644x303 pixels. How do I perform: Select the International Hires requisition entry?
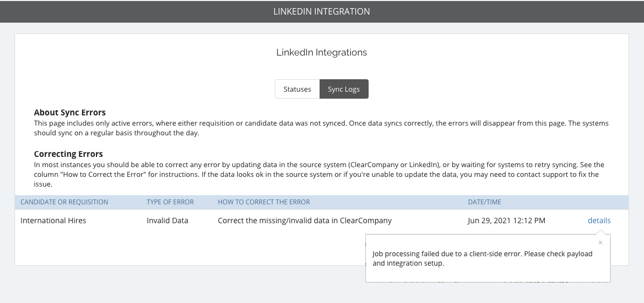click(x=53, y=221)
